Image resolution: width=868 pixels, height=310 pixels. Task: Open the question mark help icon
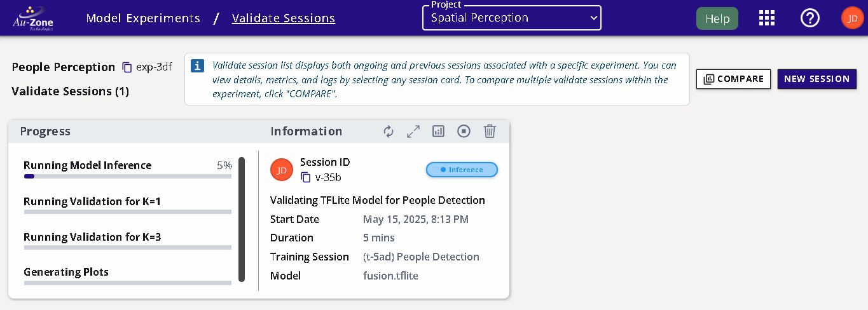point(809,18)
